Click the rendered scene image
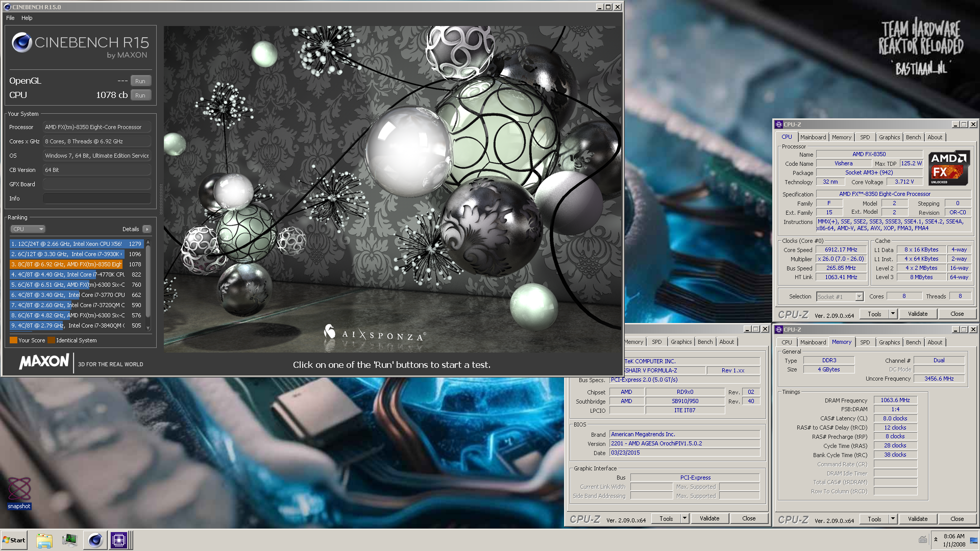 pos(393,189)
